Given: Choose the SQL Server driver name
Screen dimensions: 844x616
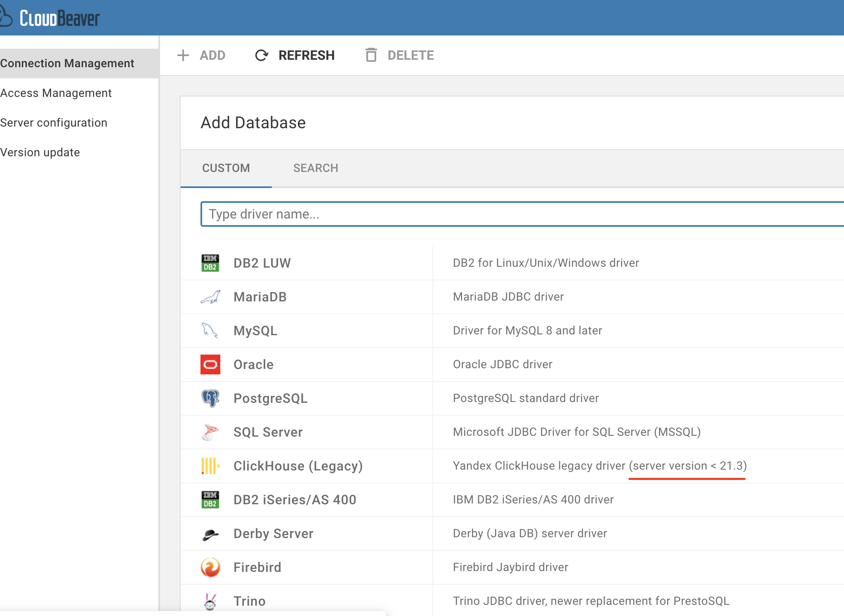Looking at the screenshot, I should tap(268, 432).
